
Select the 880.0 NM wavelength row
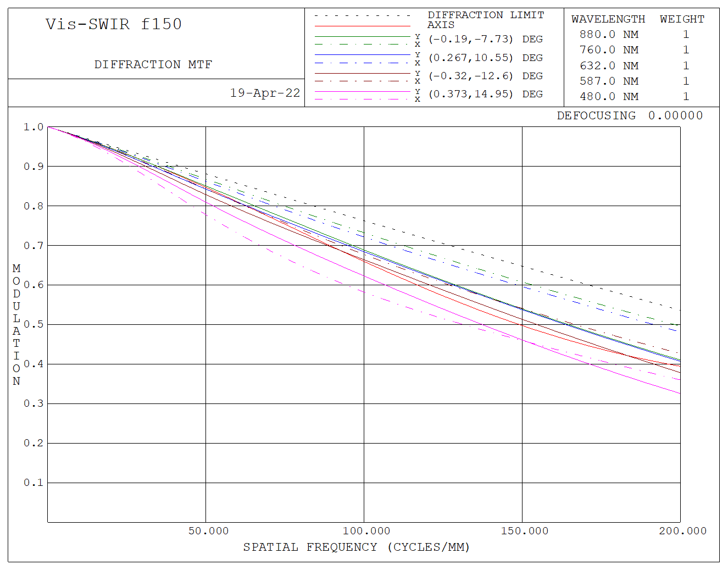pos(609,35)
